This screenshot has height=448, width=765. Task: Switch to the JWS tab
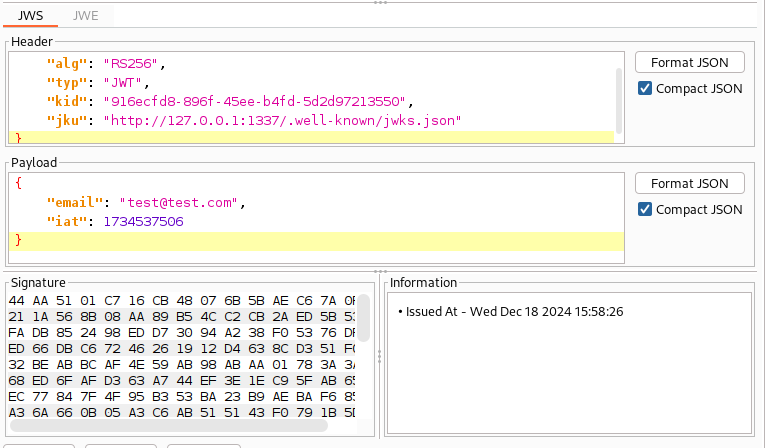[31, 16]
